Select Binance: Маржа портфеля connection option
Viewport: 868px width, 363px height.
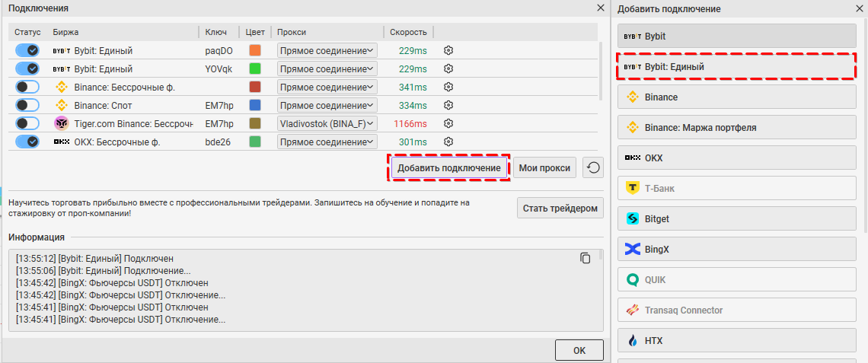[737, 127]
